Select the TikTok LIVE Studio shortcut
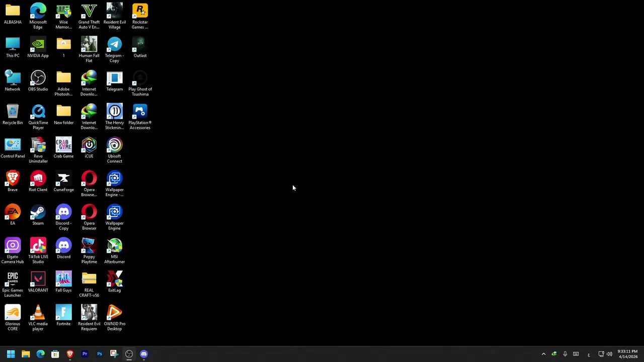644x362 pixels. pos(38,251)
